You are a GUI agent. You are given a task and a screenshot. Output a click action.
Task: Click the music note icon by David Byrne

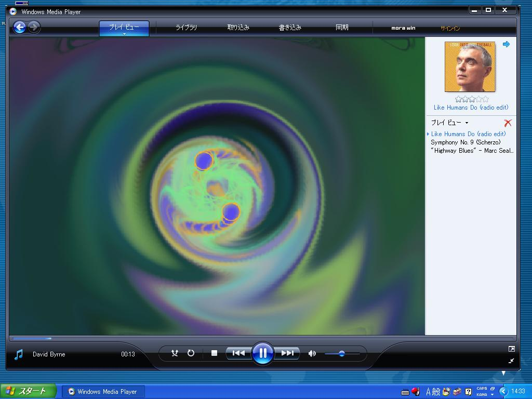tap(19, 354)
